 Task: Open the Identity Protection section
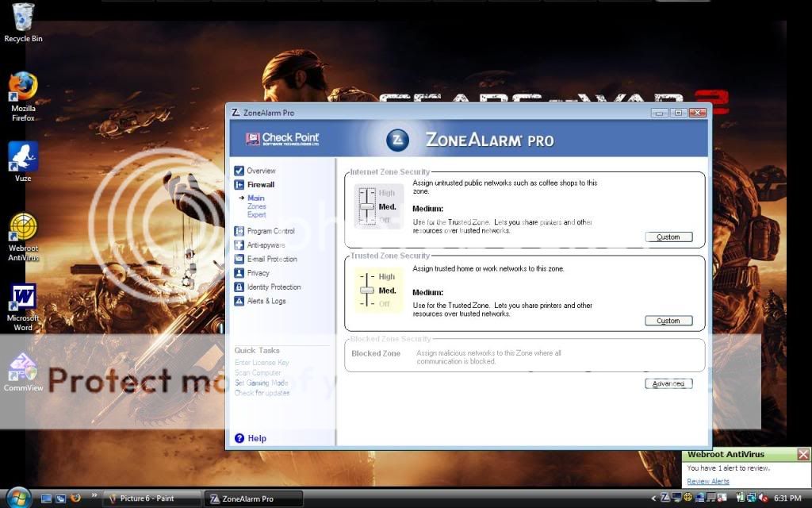[274, 287]
